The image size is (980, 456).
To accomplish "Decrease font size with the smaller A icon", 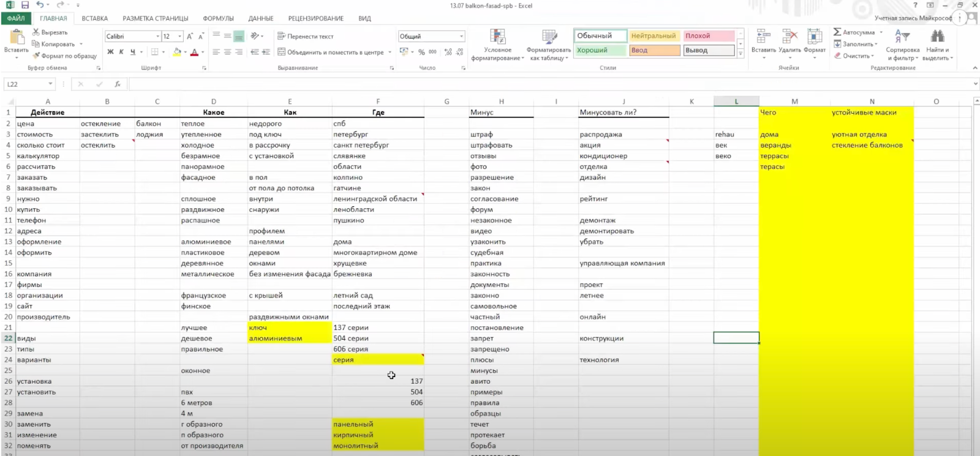I will (x=202, y=36).
